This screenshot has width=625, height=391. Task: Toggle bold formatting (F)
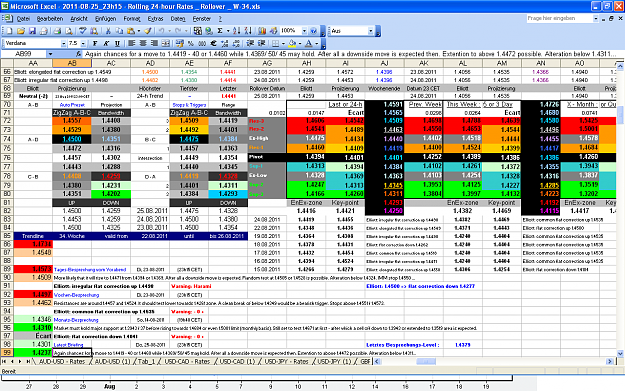click(x=95, y=43)
